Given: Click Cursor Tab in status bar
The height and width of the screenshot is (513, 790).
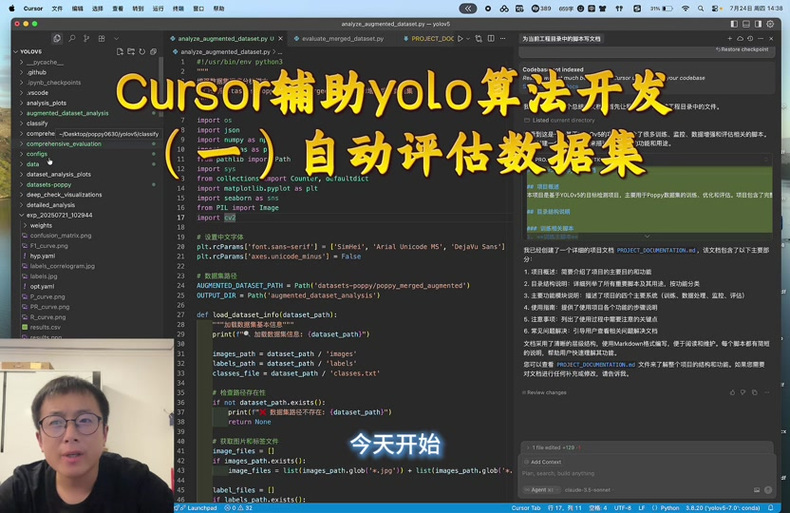Looking at the screenshot, I should click(525, 508).
